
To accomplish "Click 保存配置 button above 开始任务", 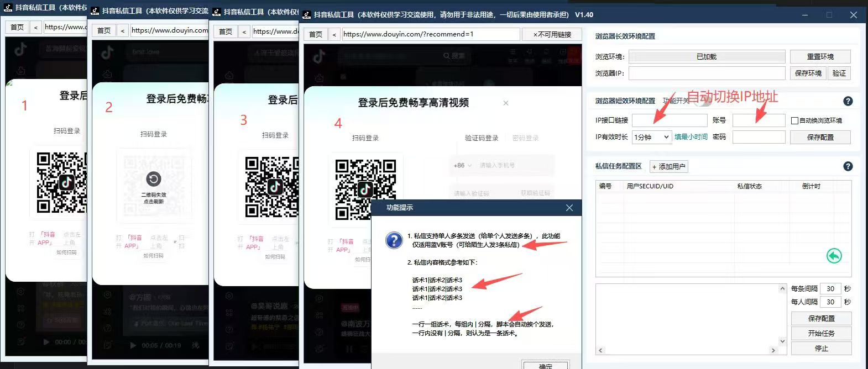I will [821, 318].
